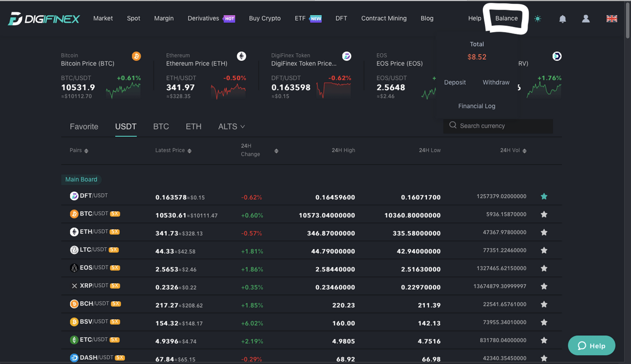
Task: Expand the ALTS dropdown
Action: pyautogui.click(x=231, y=127)
